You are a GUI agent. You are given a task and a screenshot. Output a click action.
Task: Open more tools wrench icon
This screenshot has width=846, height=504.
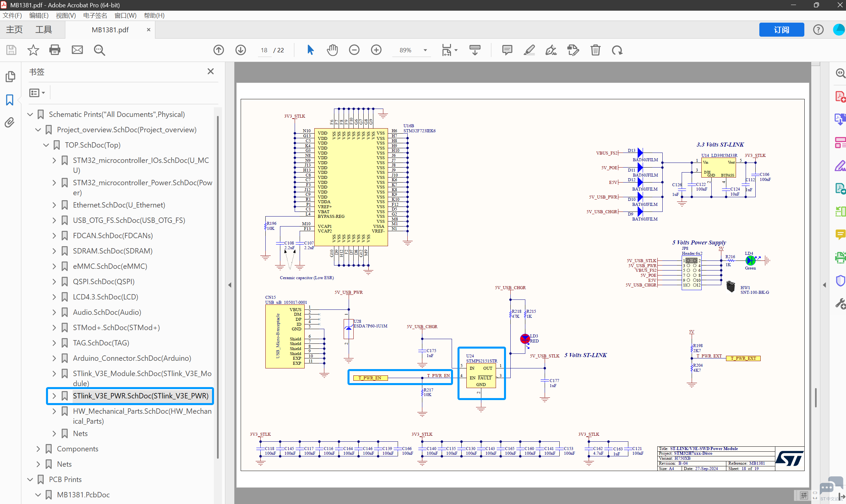pyautogui.click(x=840, y=303)
